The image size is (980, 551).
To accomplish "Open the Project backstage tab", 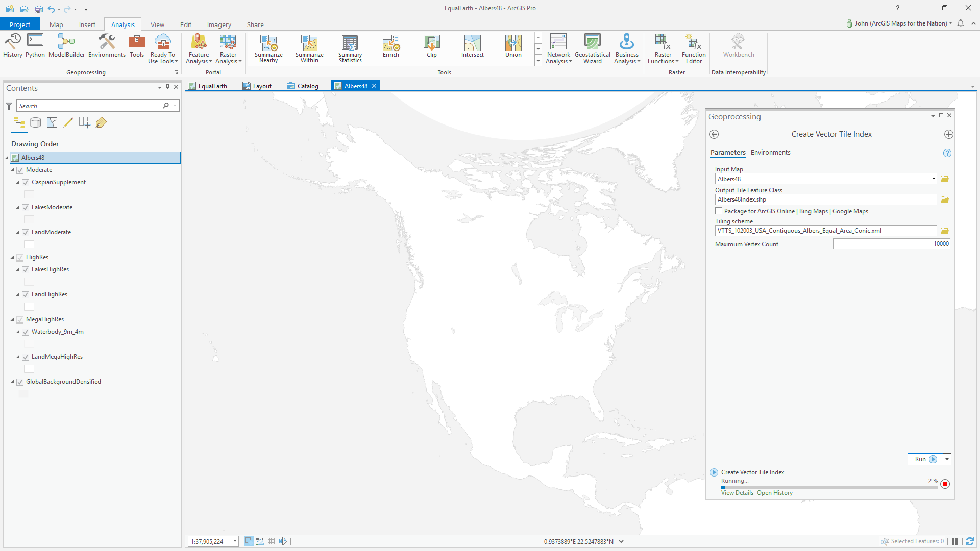I will coord(20,24).
